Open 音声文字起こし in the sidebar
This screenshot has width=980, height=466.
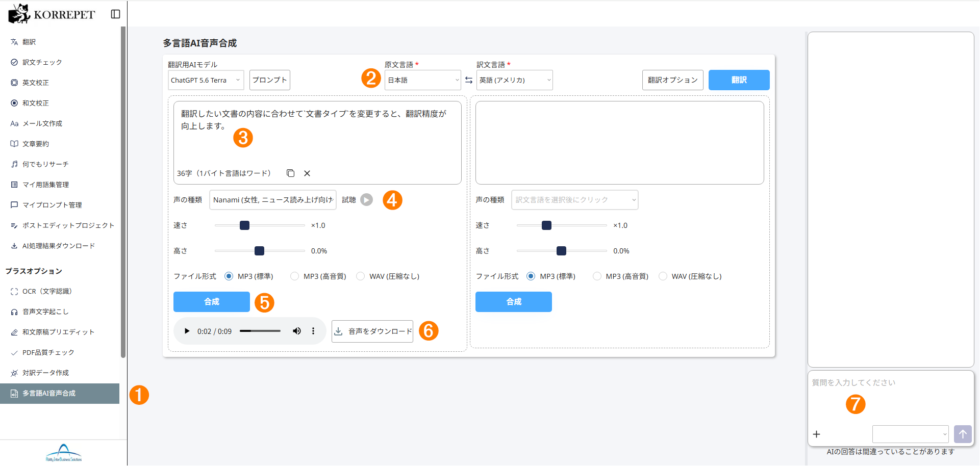(60, 312)
